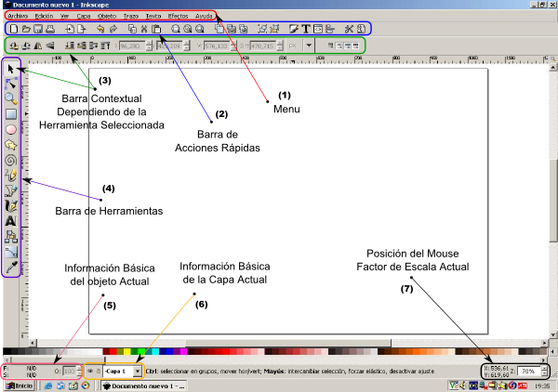Open the Edición menu
This screenshot has width=558, height=392.
44,16
